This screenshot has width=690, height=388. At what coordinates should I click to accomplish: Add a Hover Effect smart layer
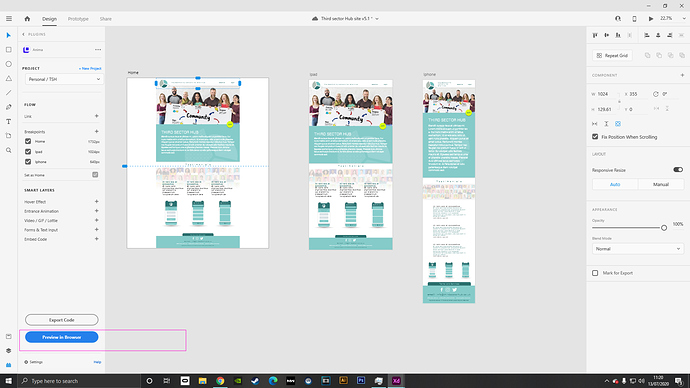coord(96,201)
